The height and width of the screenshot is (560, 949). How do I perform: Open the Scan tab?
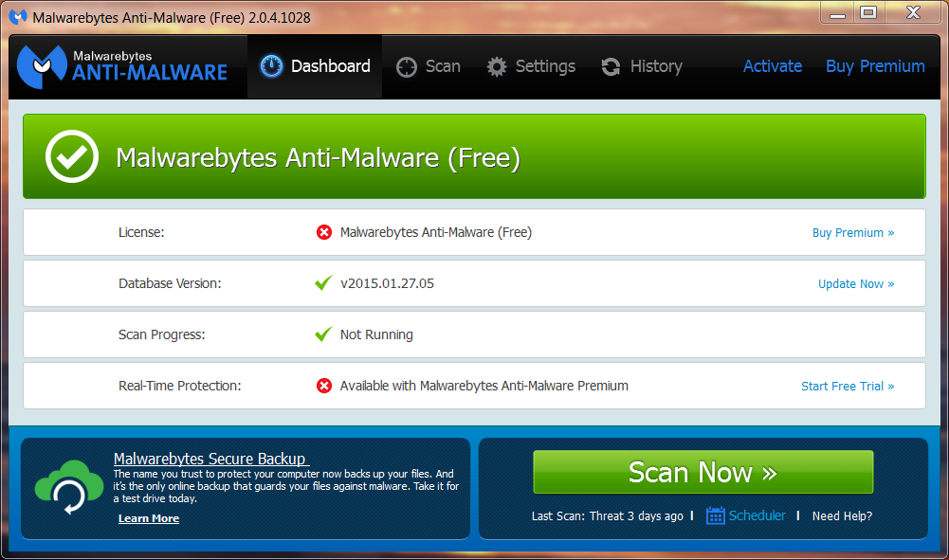[429, 66]
